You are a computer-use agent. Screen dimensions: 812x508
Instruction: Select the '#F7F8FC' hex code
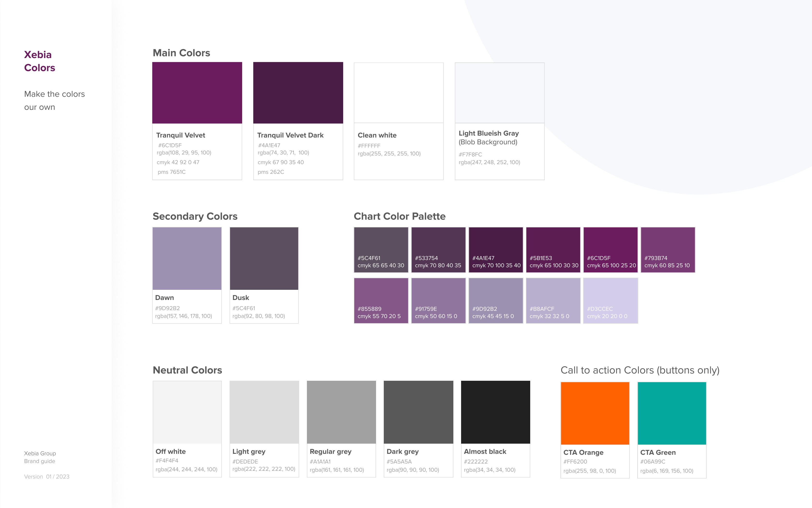point(470,155)
